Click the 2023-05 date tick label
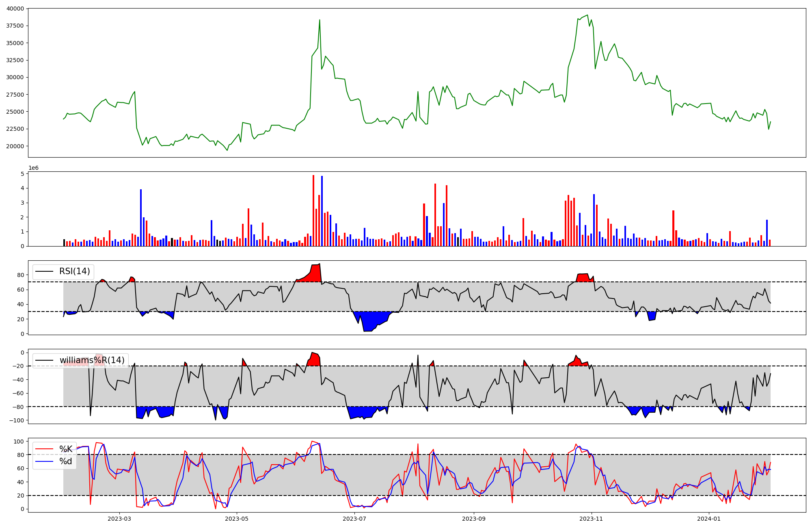 point(237,519)
